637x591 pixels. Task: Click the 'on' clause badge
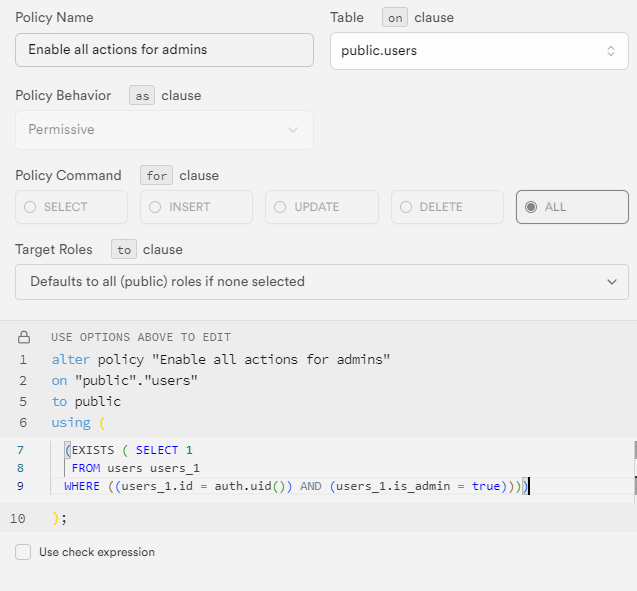click(395, 18)
